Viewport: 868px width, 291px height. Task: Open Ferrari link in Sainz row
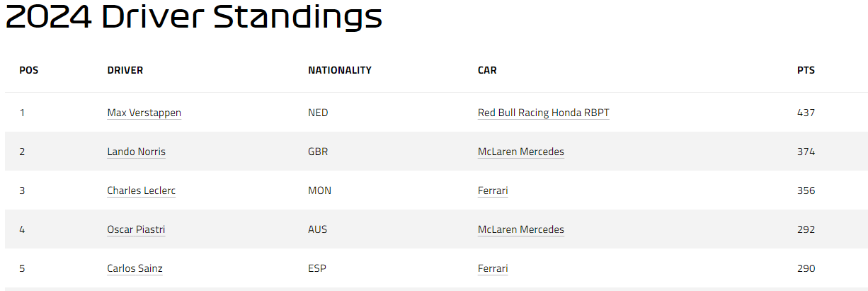[493, 268]
